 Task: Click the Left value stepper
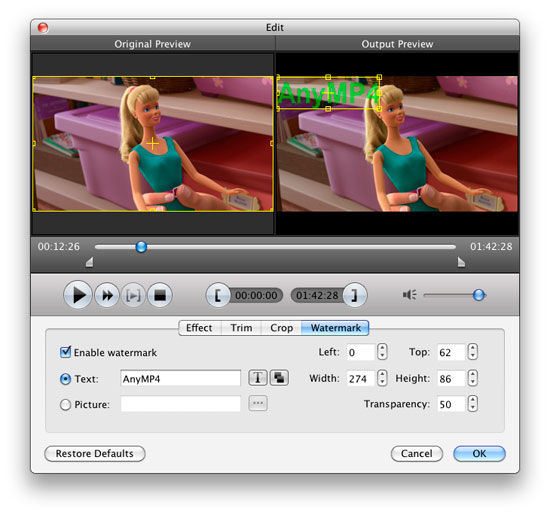click(x=382, y=352)
